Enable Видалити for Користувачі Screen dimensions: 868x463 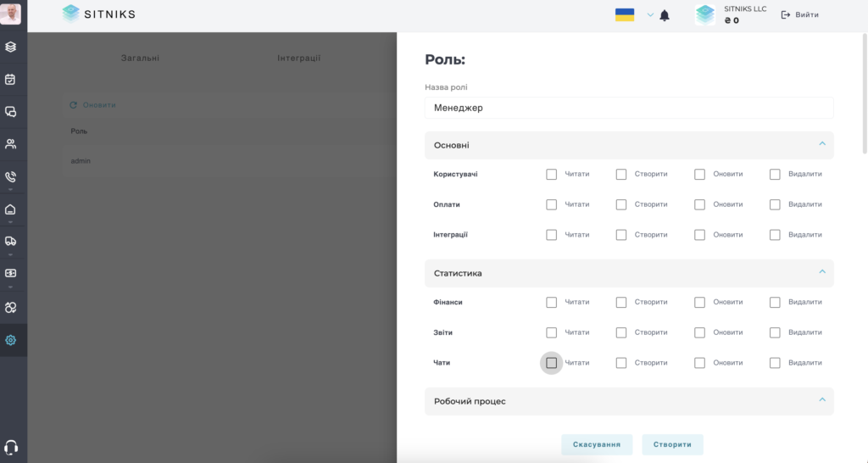click(x=775, y=174)
